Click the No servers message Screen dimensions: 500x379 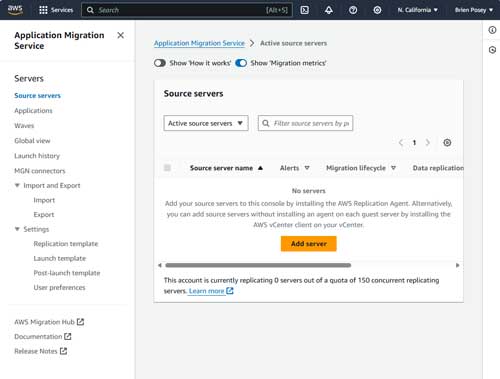pos(309,191)
